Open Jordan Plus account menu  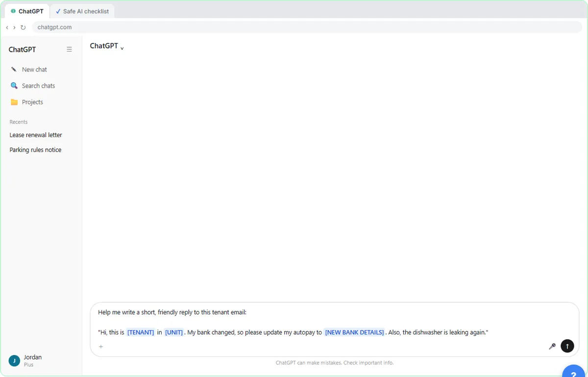[x=41, y=361]
